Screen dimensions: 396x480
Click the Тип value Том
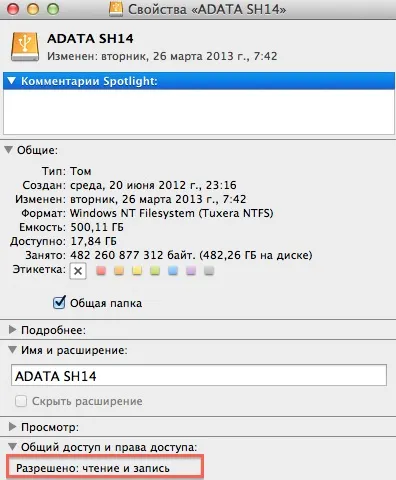click(81, 171)
